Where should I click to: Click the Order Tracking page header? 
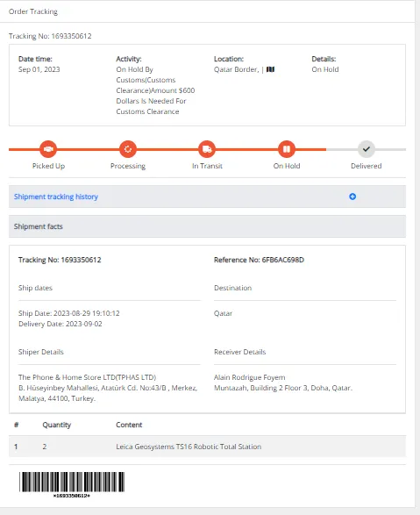click(x=33, y=11)
